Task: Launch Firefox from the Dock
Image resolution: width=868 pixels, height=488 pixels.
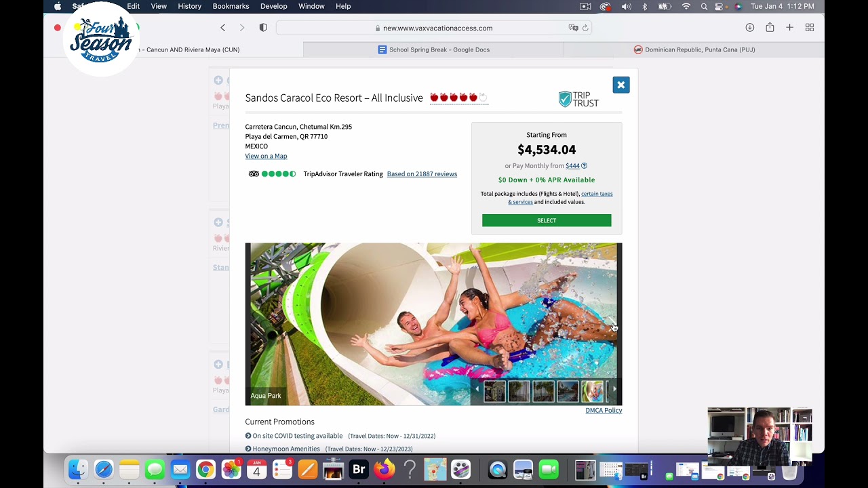Action: click(384, 469)
